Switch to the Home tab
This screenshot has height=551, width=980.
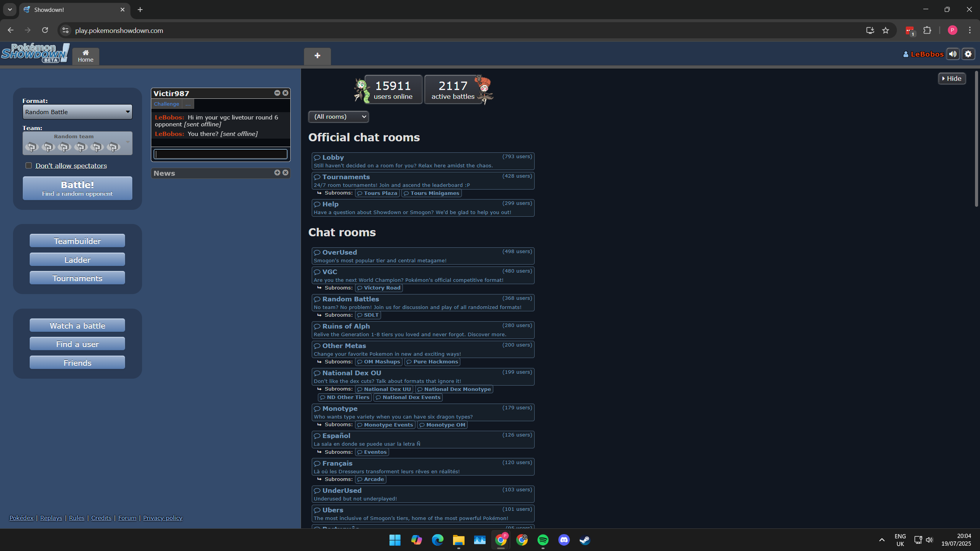[x=86, y=56]
